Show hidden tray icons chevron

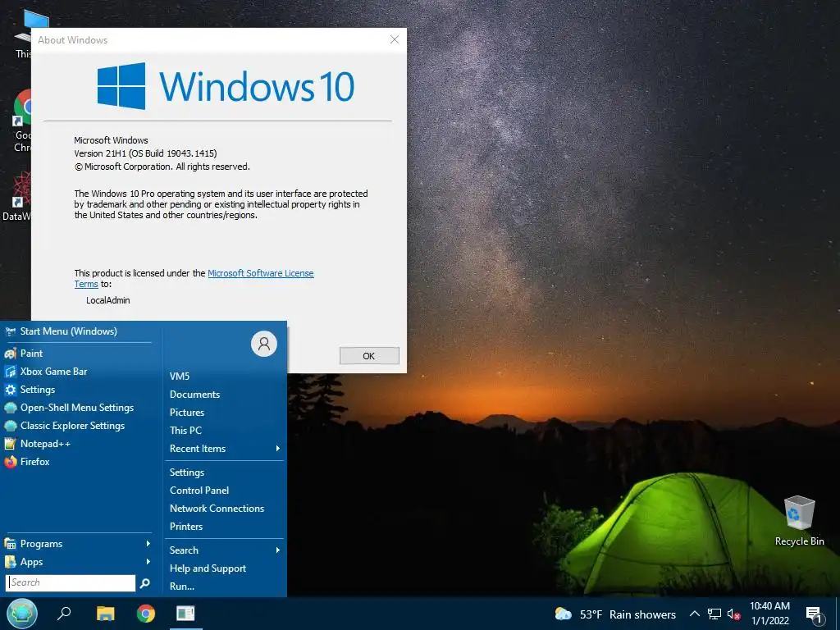pyautogui.click(x=694, y=614)
